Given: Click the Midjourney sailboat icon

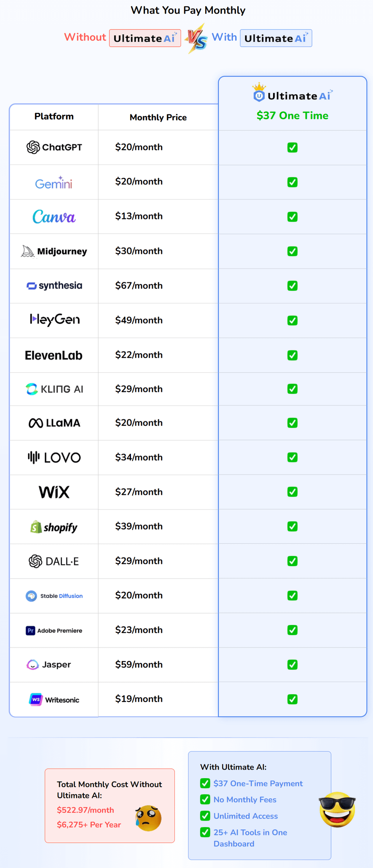Looking at the screenshot, I should click(28, 251).
